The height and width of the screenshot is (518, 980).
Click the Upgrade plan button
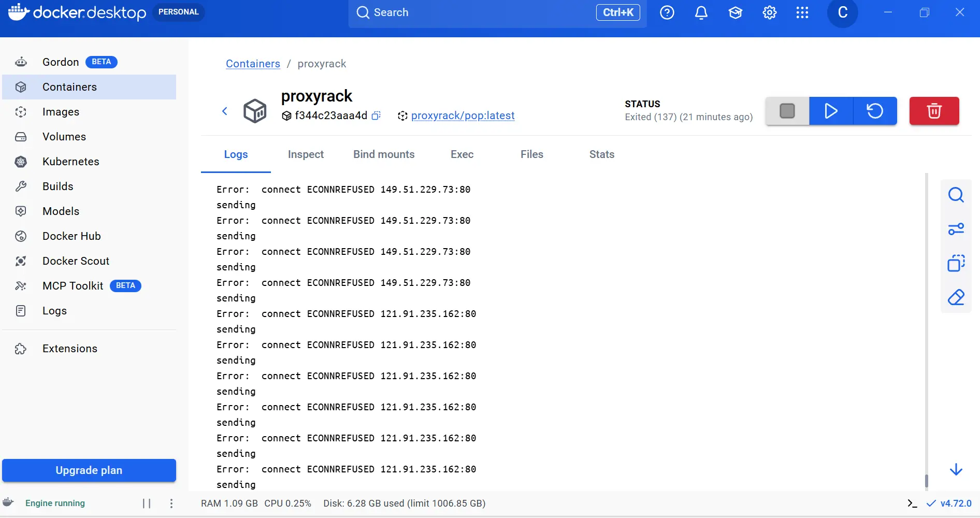(89, 470)
